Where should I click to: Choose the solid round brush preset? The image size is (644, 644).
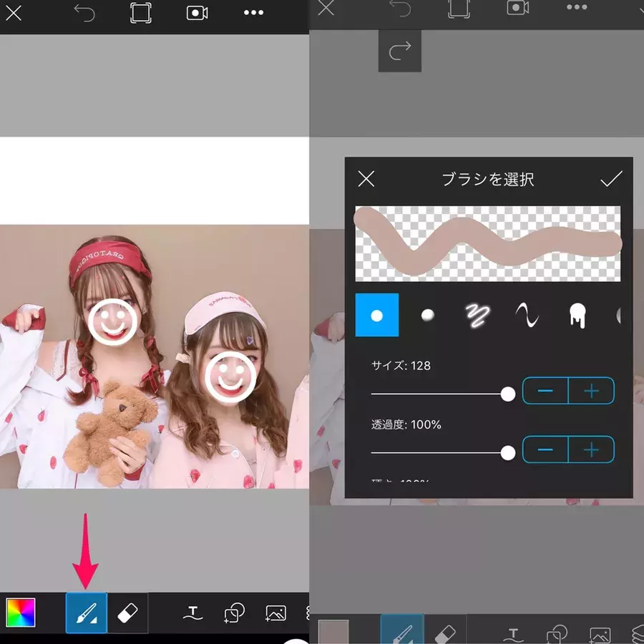tap(377, 315)
